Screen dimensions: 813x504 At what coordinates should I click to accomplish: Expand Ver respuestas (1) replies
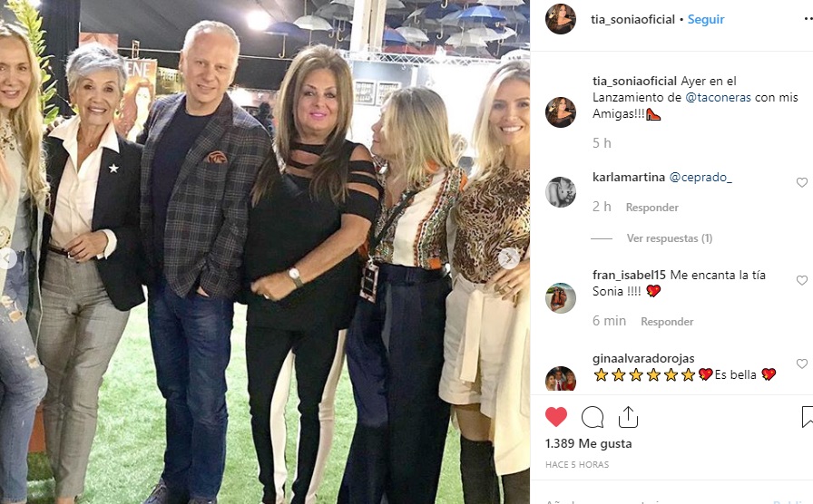point(670,238)
